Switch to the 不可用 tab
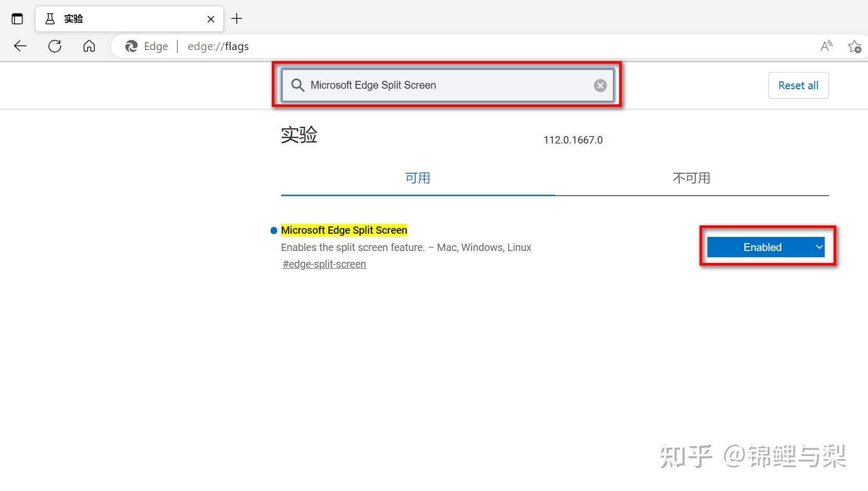The height and width of the screenshot is (491, 868). [x=692, y=178]
